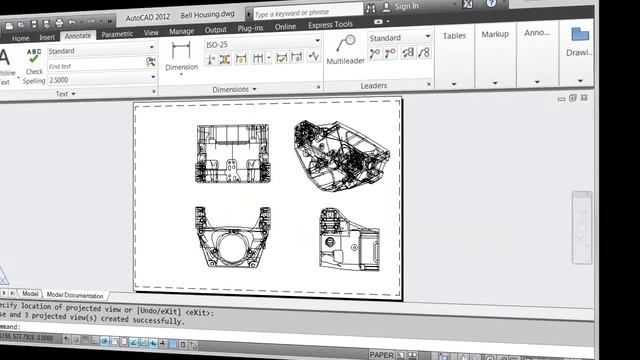Click the Update dimension icon
This screenshot has width=640, height=360.
click(297, 57)
